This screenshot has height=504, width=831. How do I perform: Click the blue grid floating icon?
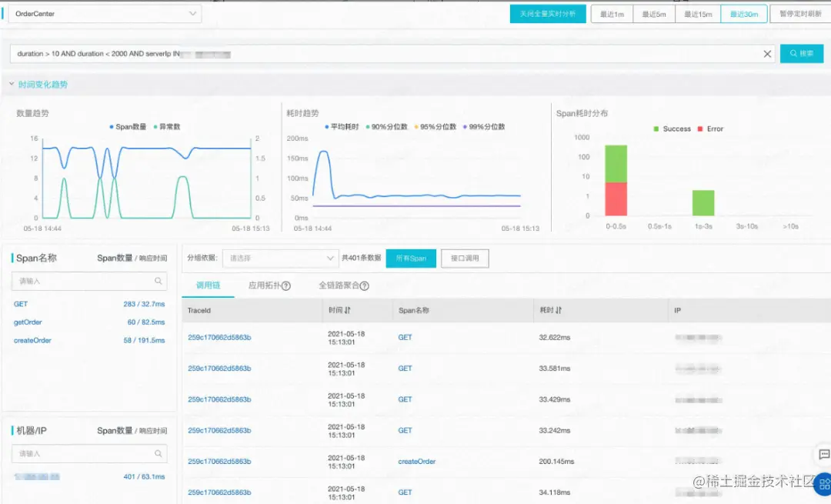click(x=823, y=483)
